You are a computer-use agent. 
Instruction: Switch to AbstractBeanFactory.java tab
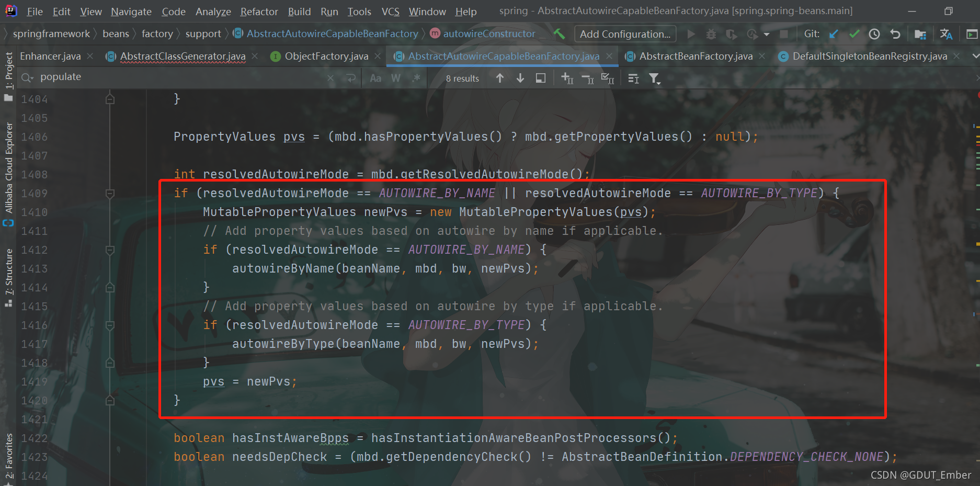[x=696, y=56]
